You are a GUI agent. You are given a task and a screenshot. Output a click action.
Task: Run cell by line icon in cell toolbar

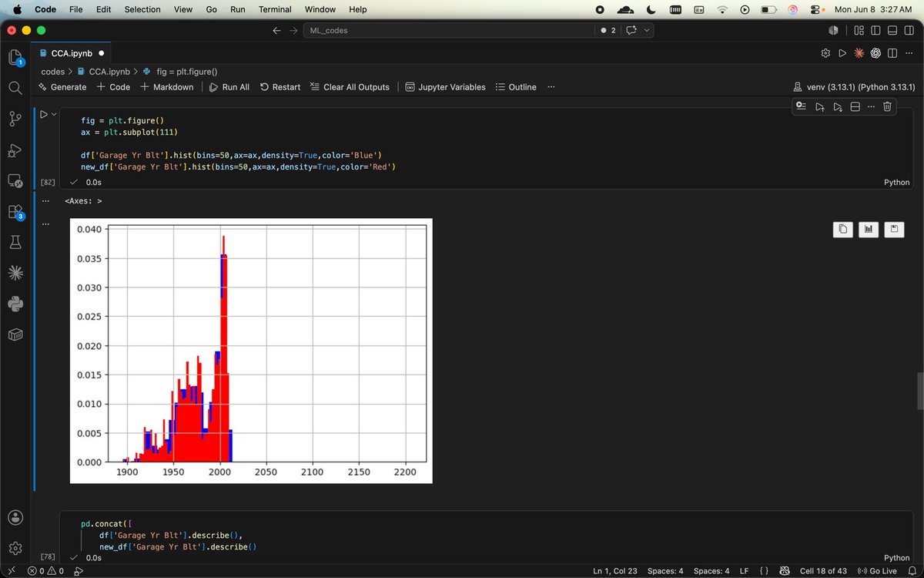tap(802, 106)
